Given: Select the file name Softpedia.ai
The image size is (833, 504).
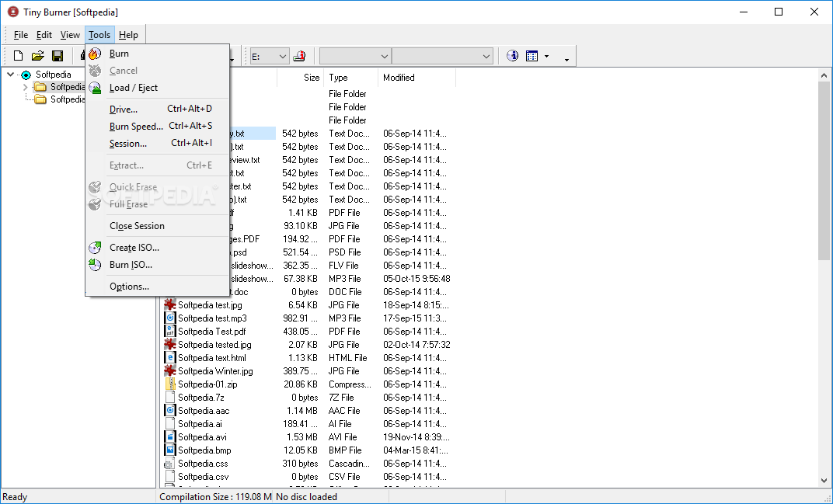Looking at the screenshot, I should 200,424.
